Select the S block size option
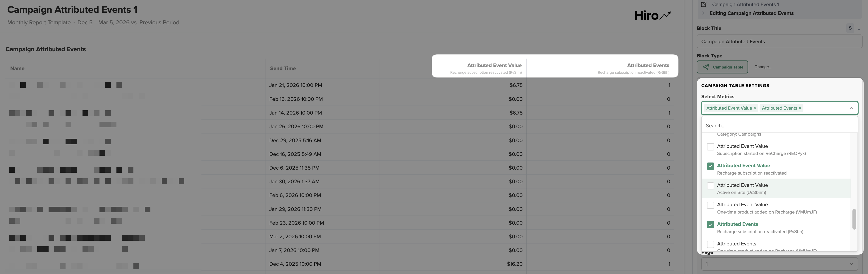This screenshot has height=274, width=868. [x=850, y=28]
